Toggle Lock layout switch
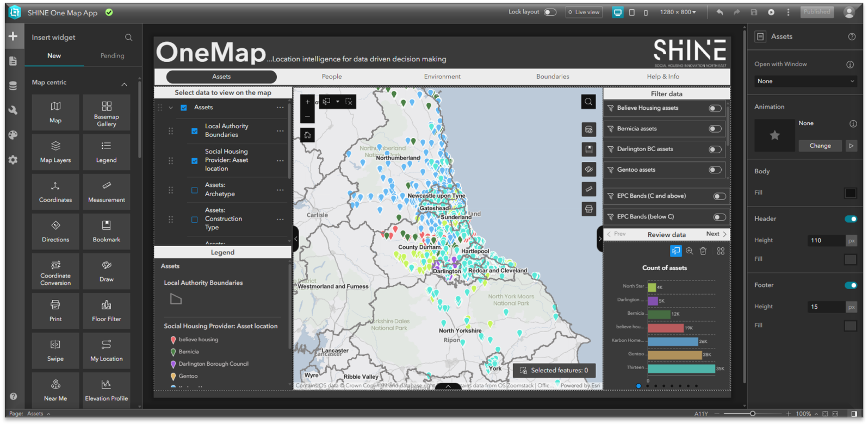Viewport: 868px width, 425px height. coord(550,12)
